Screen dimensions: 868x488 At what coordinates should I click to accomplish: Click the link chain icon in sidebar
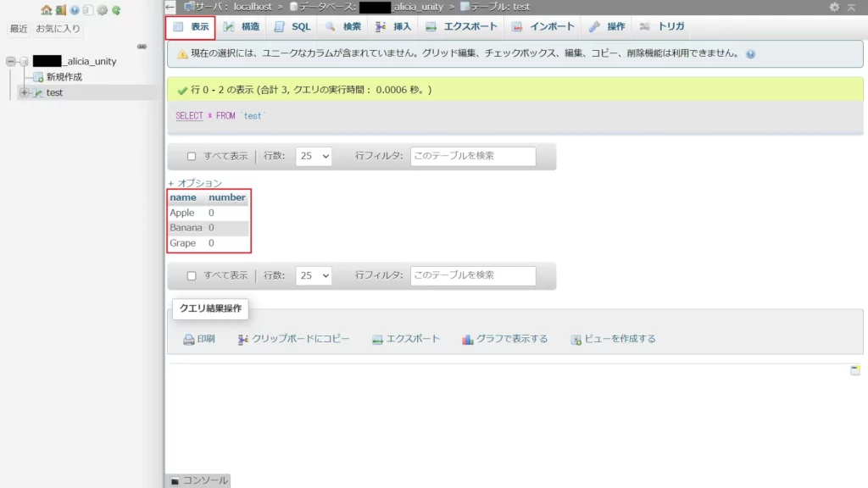point(142,46)
